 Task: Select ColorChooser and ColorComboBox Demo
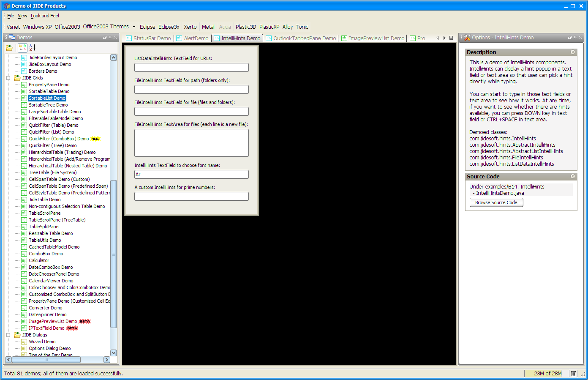(x=70, y=287)
